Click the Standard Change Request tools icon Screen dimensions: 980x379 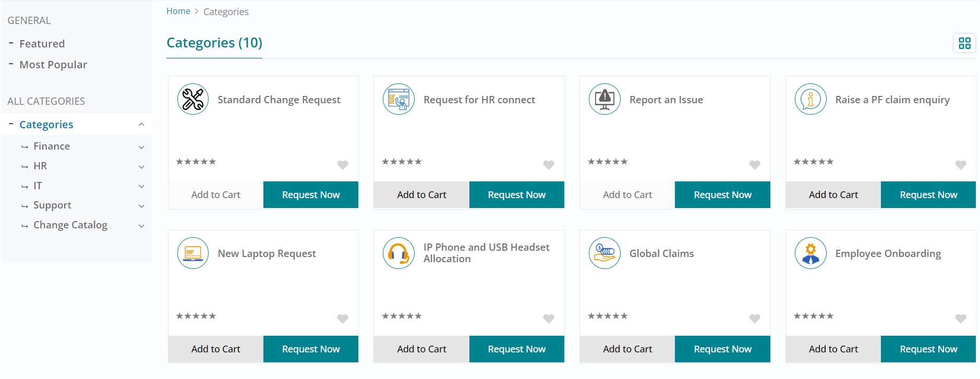193,99
